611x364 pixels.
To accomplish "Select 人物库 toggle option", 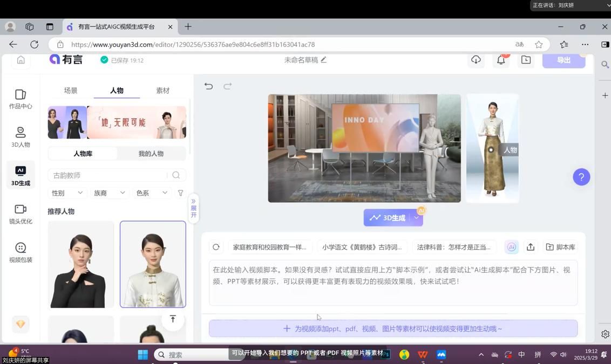I will (83, 154).
